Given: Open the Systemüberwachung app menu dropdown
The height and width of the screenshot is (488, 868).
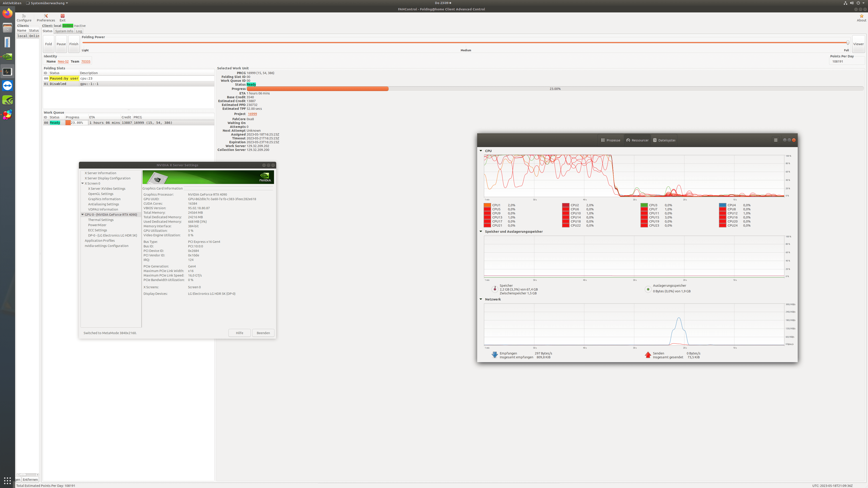Looking at the screenshot, I should pos(47,3).
